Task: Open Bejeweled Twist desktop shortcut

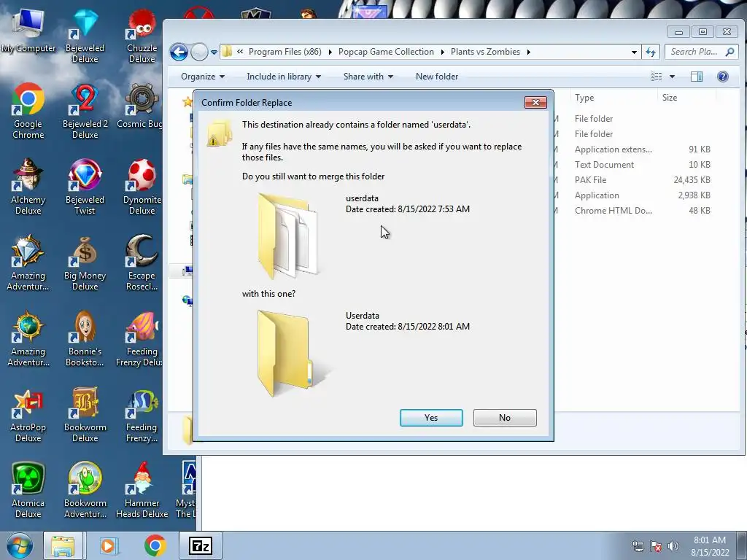Action: click(x=85, y=187)
